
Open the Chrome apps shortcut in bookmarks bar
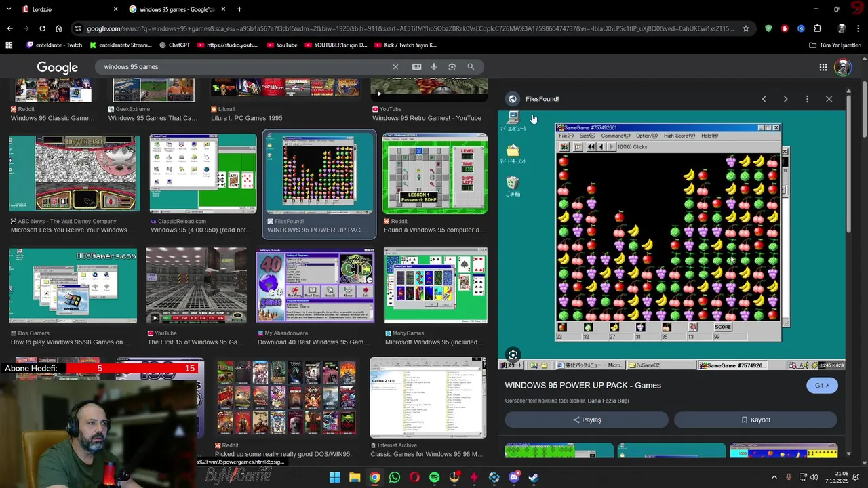[x=9, y=45]
